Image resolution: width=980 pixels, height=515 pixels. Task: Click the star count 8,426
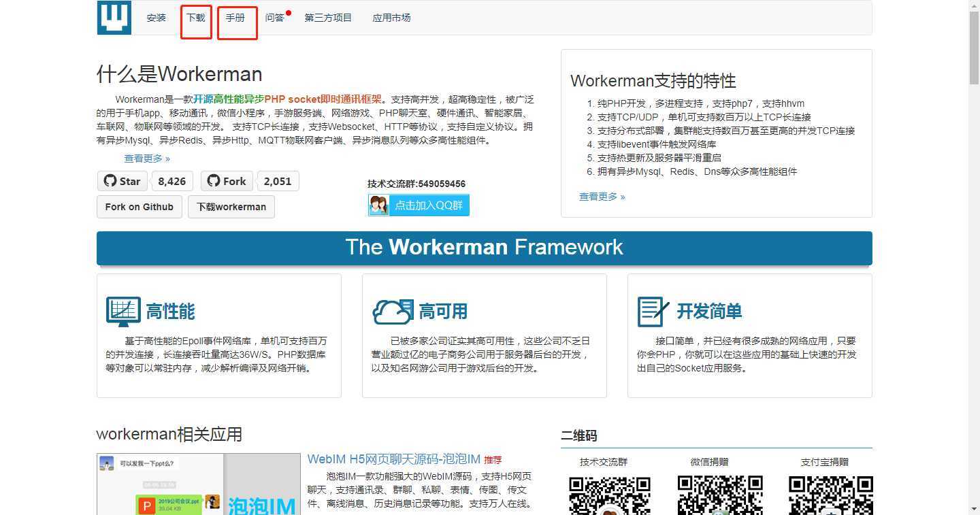tap(172, 181)
